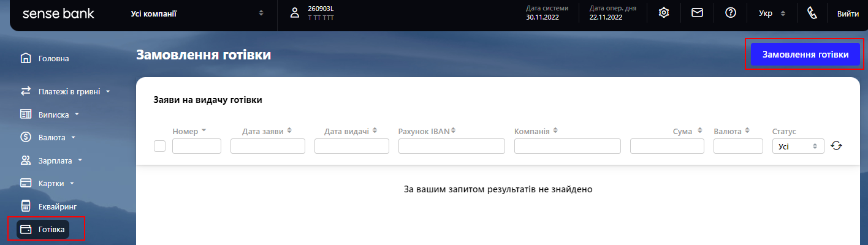
Task: Open Виписка menu item
Action: 55,114
